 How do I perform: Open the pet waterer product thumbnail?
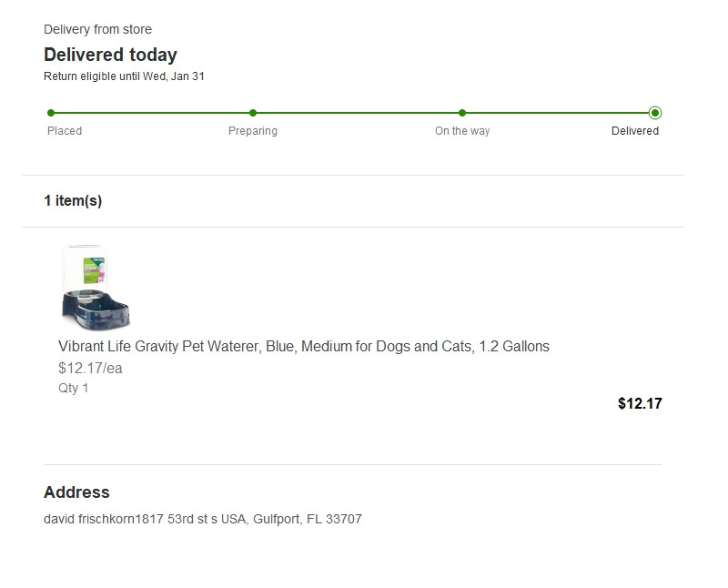pyautogui.click(x=96, y=288)
